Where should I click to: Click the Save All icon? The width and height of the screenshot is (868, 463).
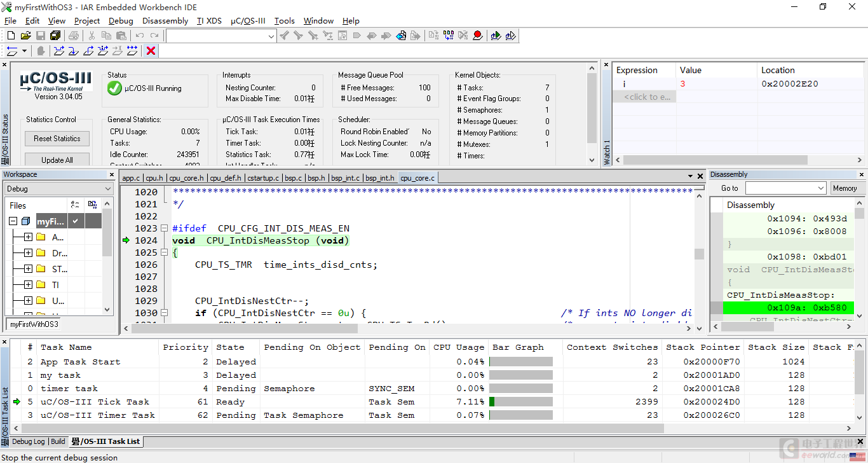tap(55, 36)
